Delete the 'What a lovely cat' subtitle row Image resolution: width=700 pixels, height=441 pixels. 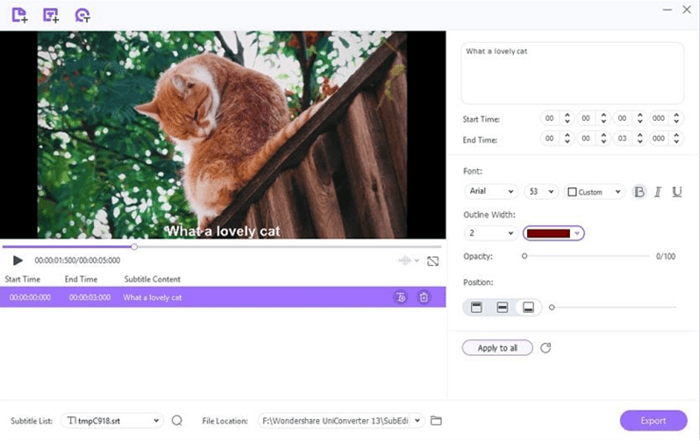424,297
